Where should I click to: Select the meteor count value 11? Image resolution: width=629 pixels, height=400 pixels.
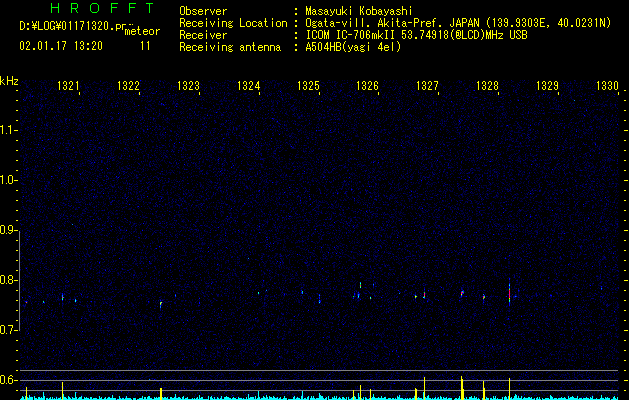145,46
